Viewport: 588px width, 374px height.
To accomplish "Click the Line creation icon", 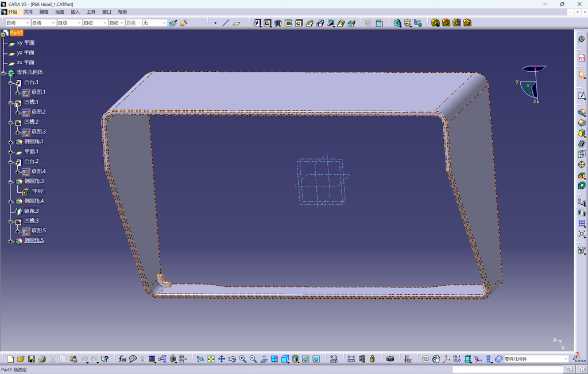I will 226,23.
